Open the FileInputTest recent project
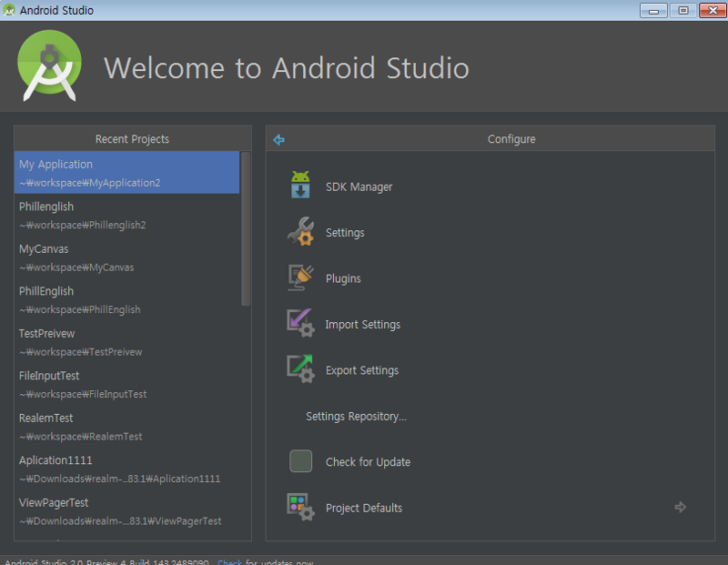Screen dimensions: 728x565 [126, 385]
